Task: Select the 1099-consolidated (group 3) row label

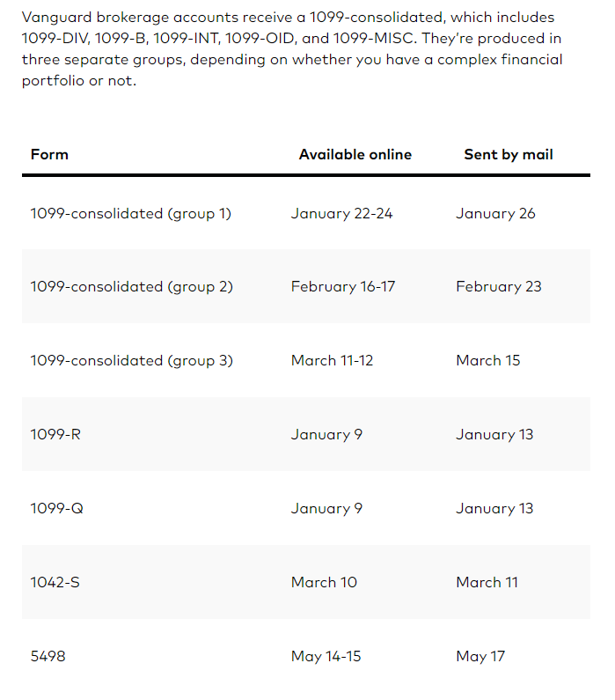Action: point(132,360)
